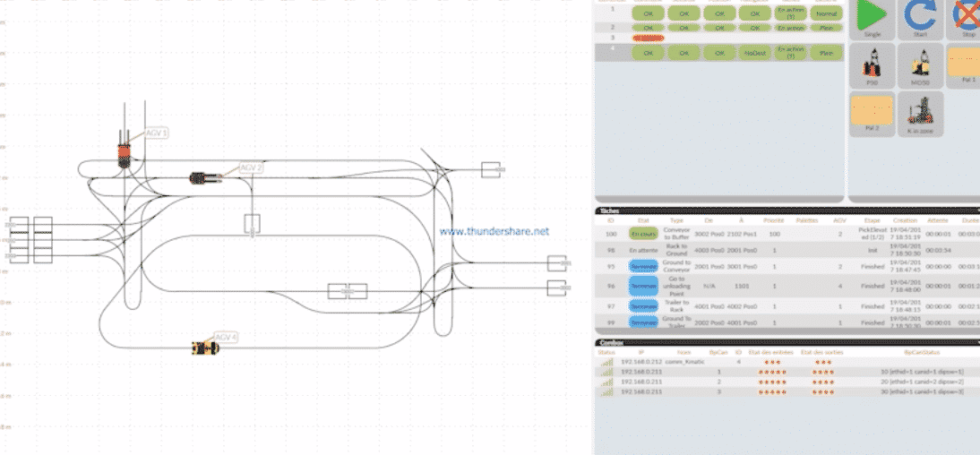Click the Priorité column header in tasks table
This screenshot has width=980, height=455.
coord(773,218)
